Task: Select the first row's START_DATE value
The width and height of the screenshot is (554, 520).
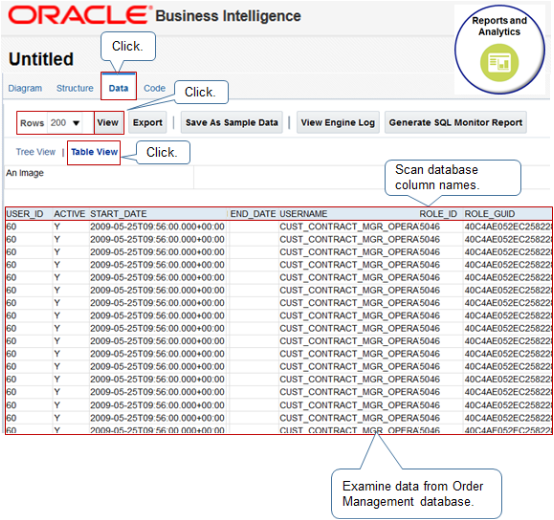Action: pos(157,226)
